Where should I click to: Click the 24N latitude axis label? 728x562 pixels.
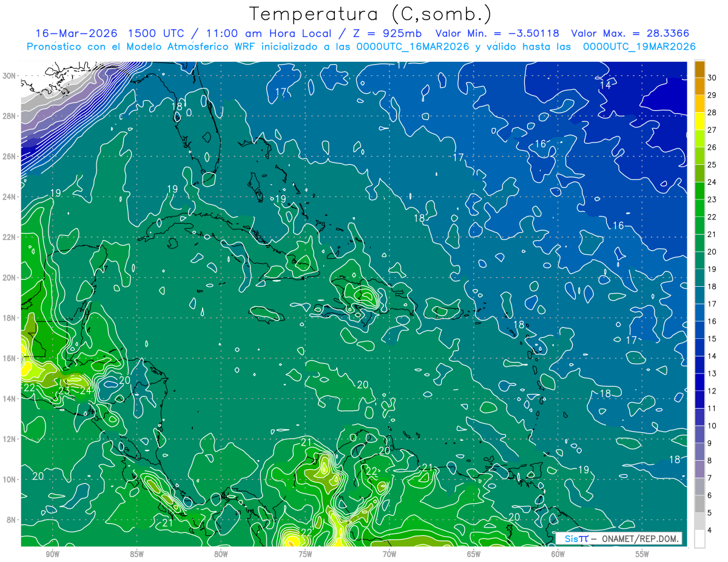pos(10,196)
